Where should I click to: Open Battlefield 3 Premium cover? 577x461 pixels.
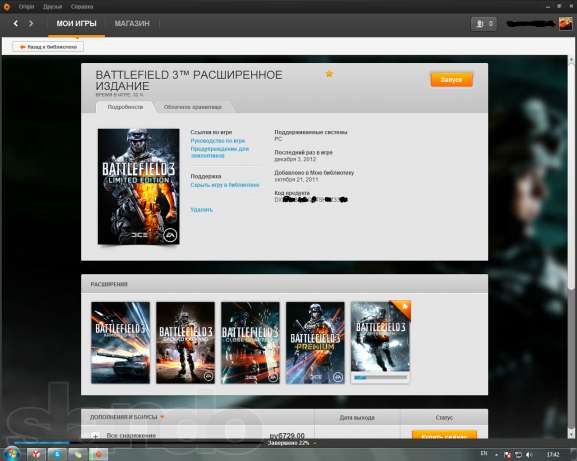(x=315, y=343)
